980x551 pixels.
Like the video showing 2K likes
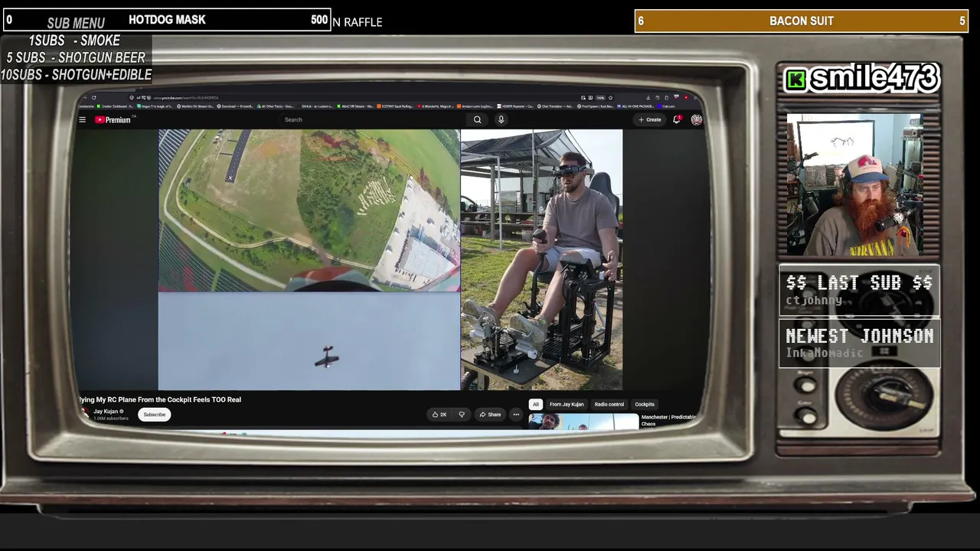pos(439,415)
